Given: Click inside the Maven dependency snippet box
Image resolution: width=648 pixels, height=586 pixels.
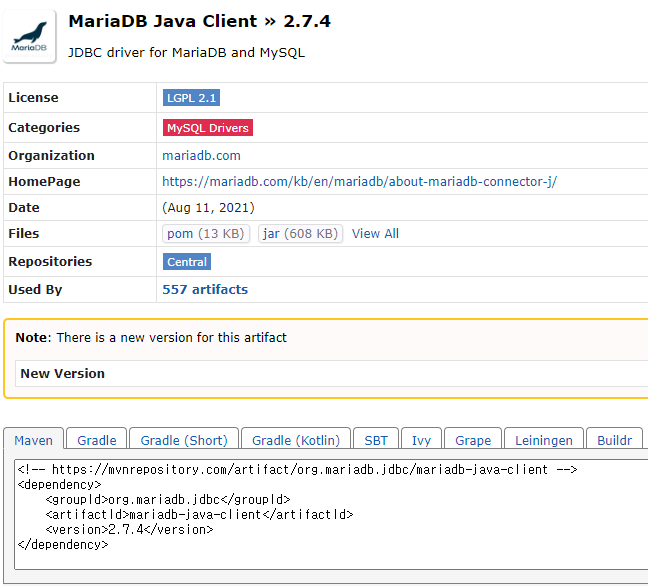Looking at the screenshot, I should [331, 514].
